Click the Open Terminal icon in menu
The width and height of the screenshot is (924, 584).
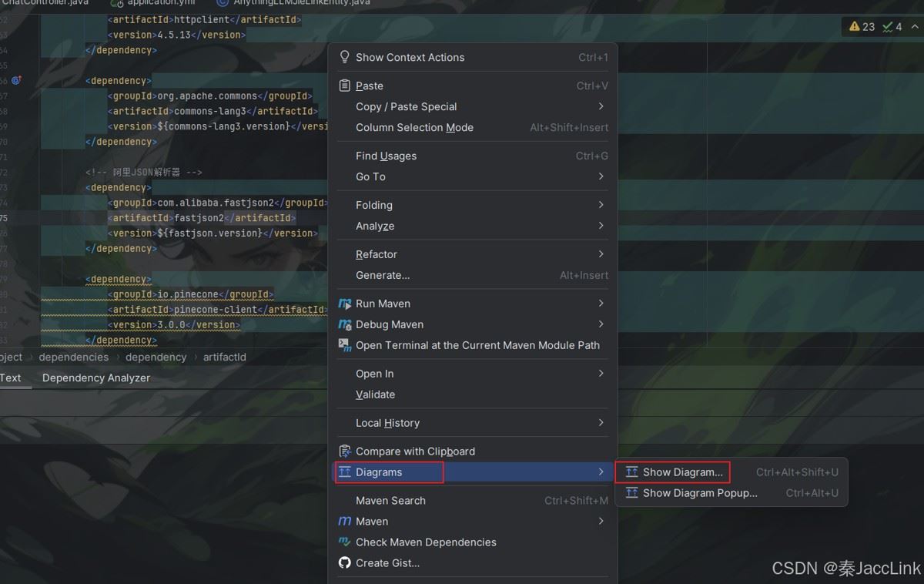tap(345, 345)
